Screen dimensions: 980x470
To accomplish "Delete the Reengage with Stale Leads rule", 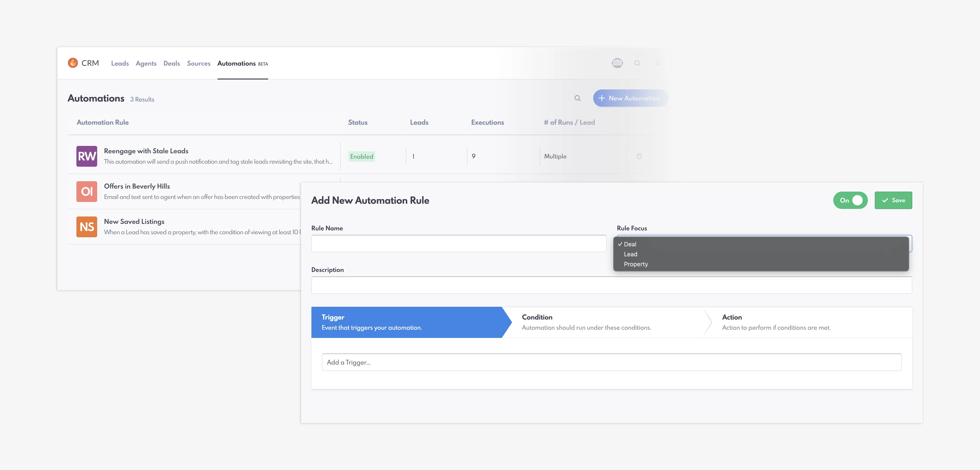I will [639, 156].
